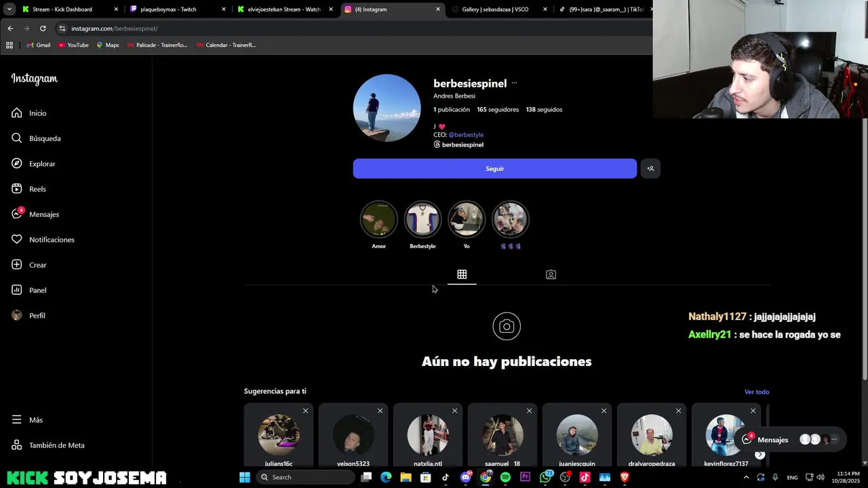Dismiss juaniescquin suggestion card

[x=604, y=411]
